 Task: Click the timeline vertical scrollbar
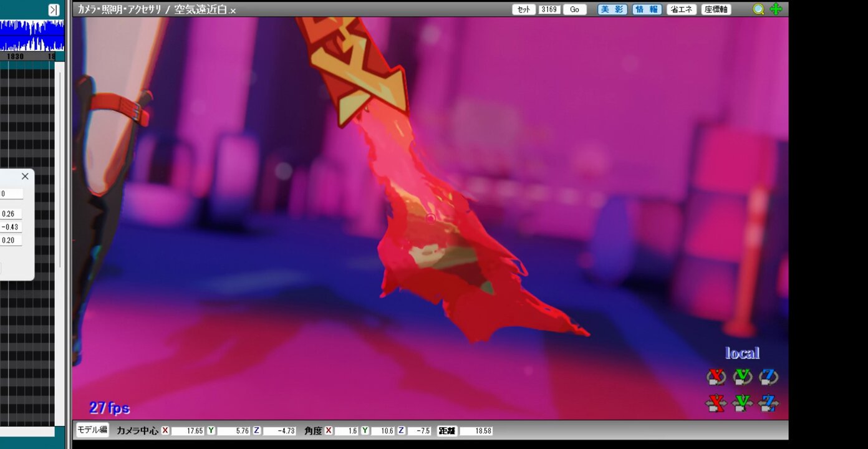[x=60, y=168]
